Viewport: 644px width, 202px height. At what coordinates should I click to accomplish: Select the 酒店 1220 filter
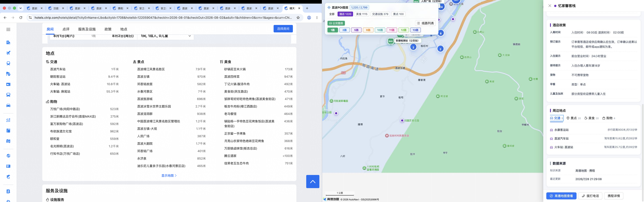pos(345,14)
